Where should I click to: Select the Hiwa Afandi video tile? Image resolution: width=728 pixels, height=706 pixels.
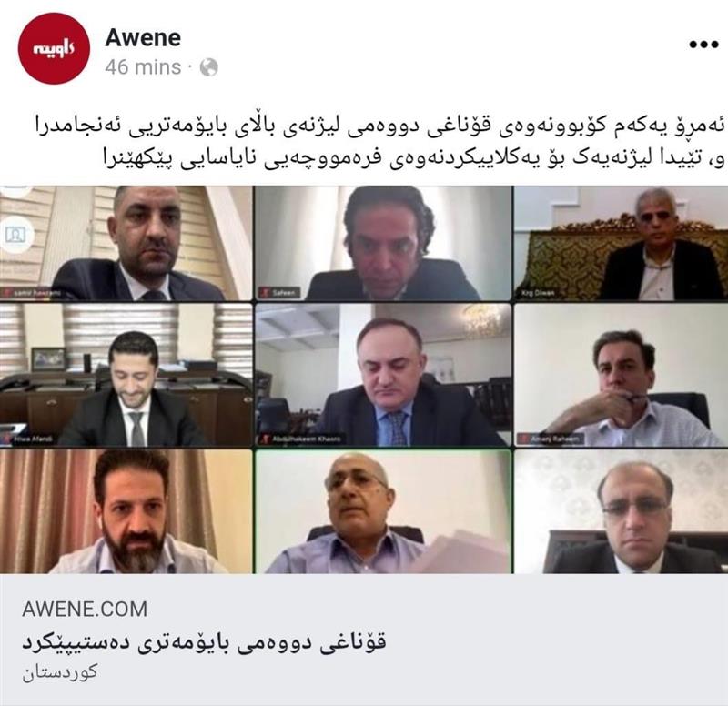pos(126,375)
